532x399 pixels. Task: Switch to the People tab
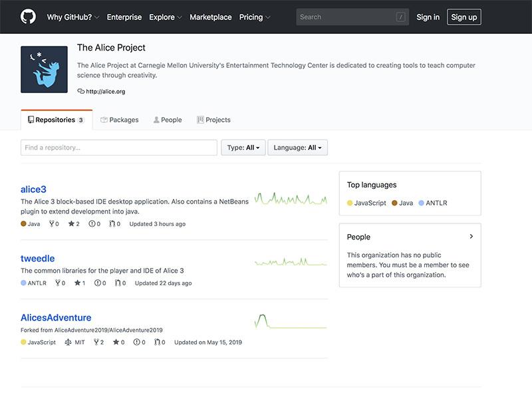tap(168, 120)
